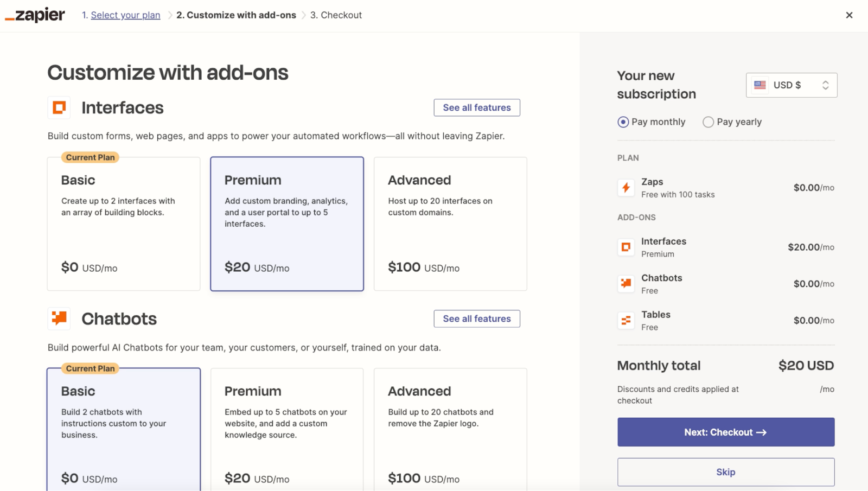The height and width of the screenshot is (491, 868).
Task: Choose the Interfaces Premium $20 plan card
Action: point(287,224)
